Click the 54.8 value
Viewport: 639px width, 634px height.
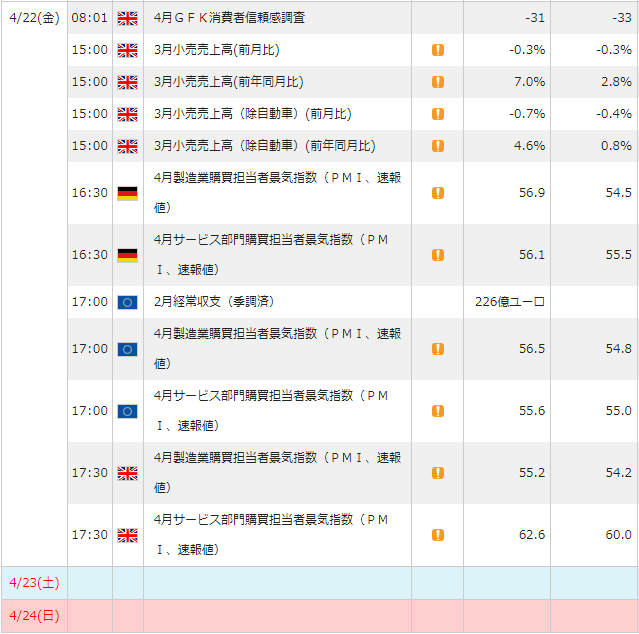619,349
